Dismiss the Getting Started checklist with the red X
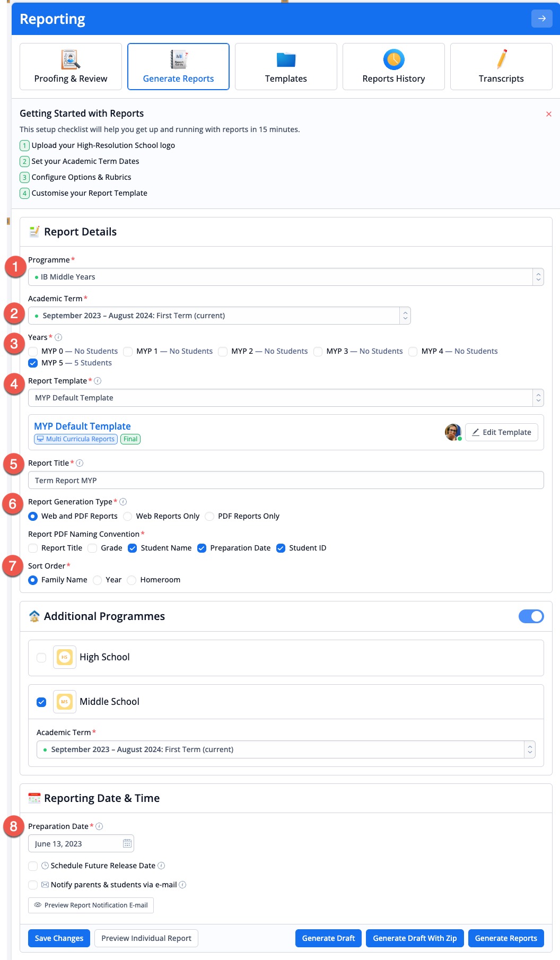Image resolution: width=560 pixels, height=960 pixels. (548, 114)
